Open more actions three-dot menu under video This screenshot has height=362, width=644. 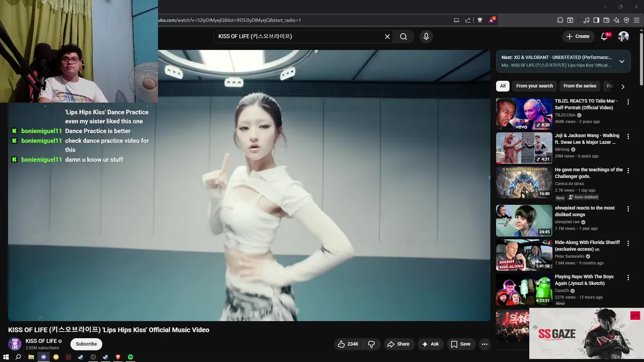pyautogui.click(x=485, y=344)
